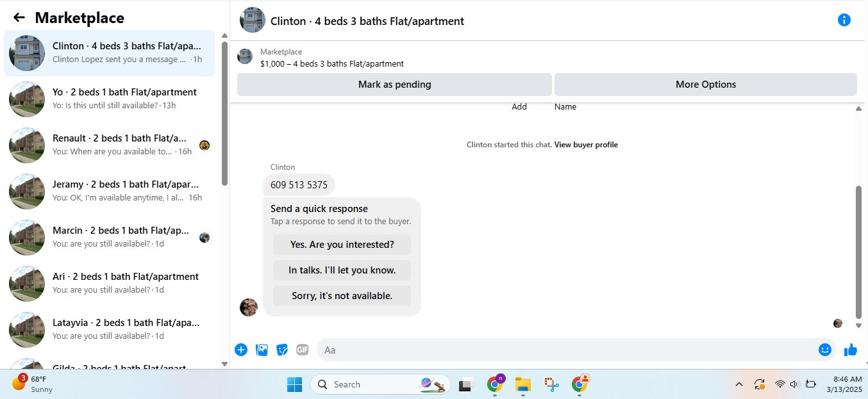Click the "Send a quick response" heading
Image resolution: width=868 pixels, height=399 pixels.
(319, 209)
